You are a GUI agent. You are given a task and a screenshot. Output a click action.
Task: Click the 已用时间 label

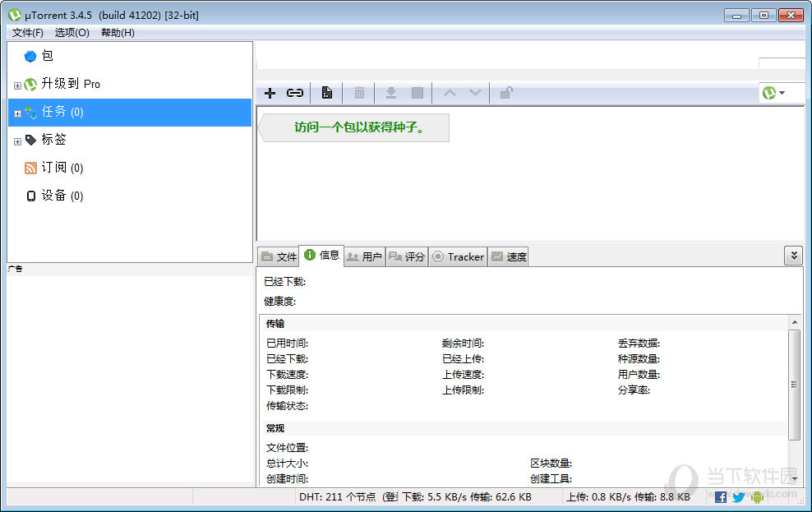coord(287,344)
